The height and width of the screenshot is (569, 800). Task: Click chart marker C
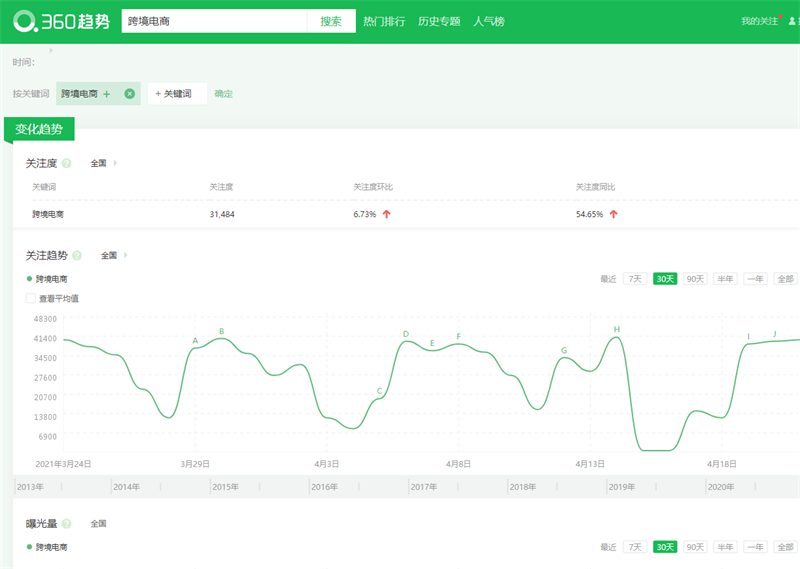click(x=379, y=391)
